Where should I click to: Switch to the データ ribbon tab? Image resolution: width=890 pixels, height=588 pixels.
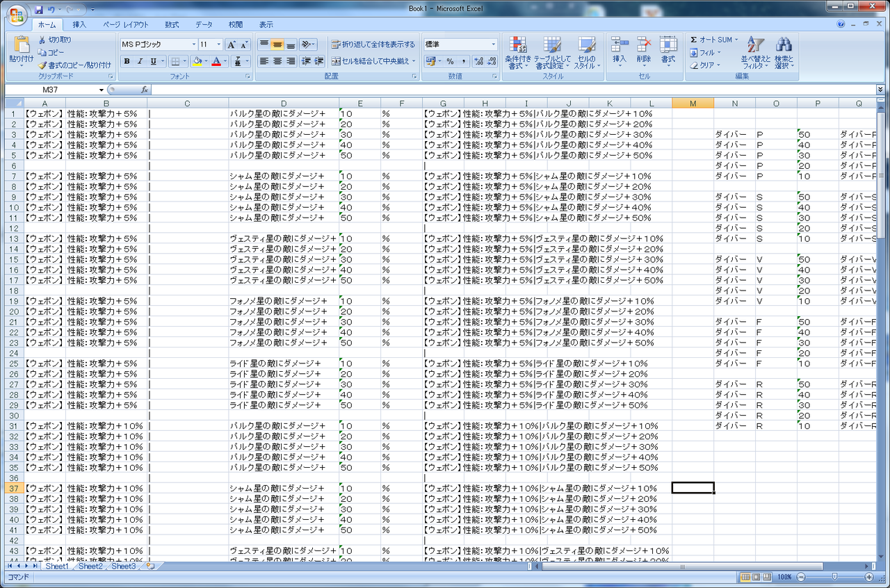[204, 24]
